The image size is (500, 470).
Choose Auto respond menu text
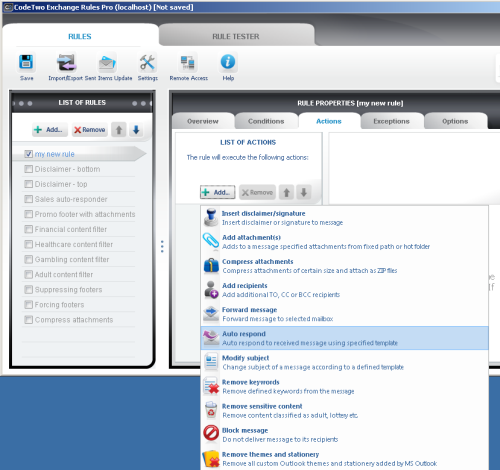(x=244, y=334)
